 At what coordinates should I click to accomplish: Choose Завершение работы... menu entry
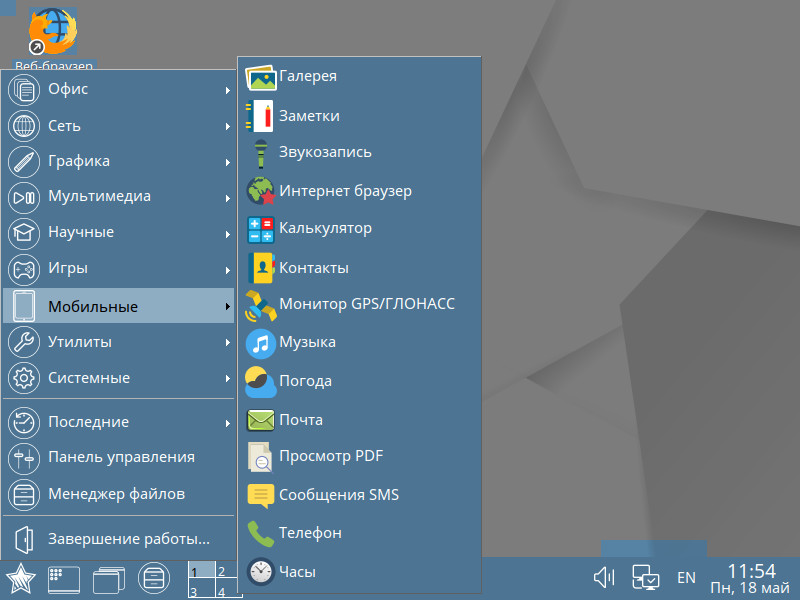click(x=118, y=539)
